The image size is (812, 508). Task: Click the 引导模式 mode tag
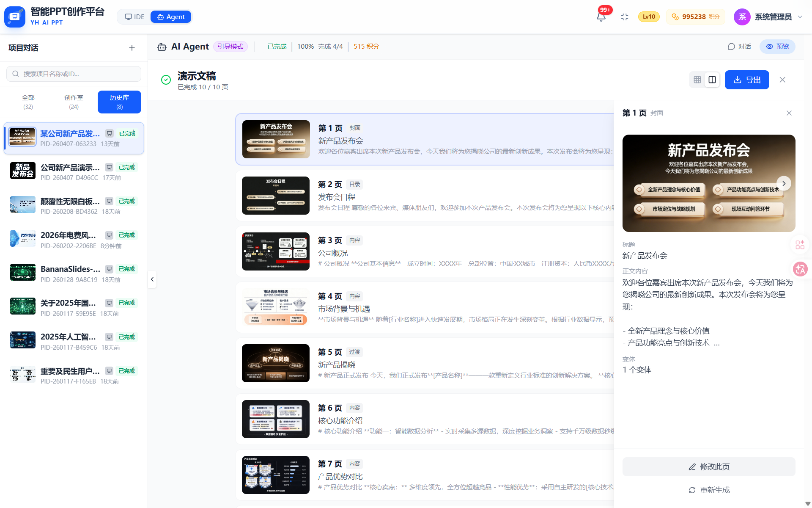click(x=230, y=47)
